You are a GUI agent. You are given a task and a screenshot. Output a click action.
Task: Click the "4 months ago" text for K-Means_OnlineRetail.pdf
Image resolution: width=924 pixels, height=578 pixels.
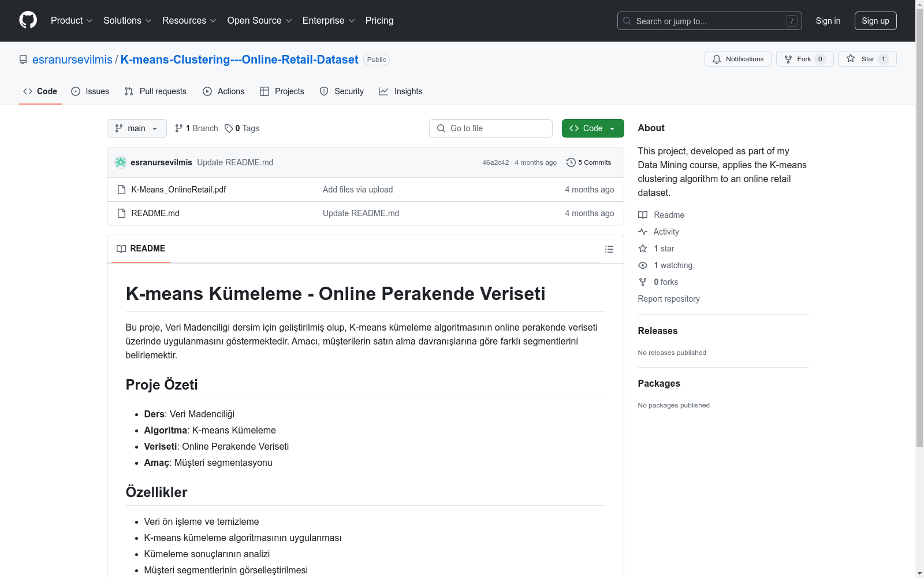pyautogui.click(x=590, y=190)
